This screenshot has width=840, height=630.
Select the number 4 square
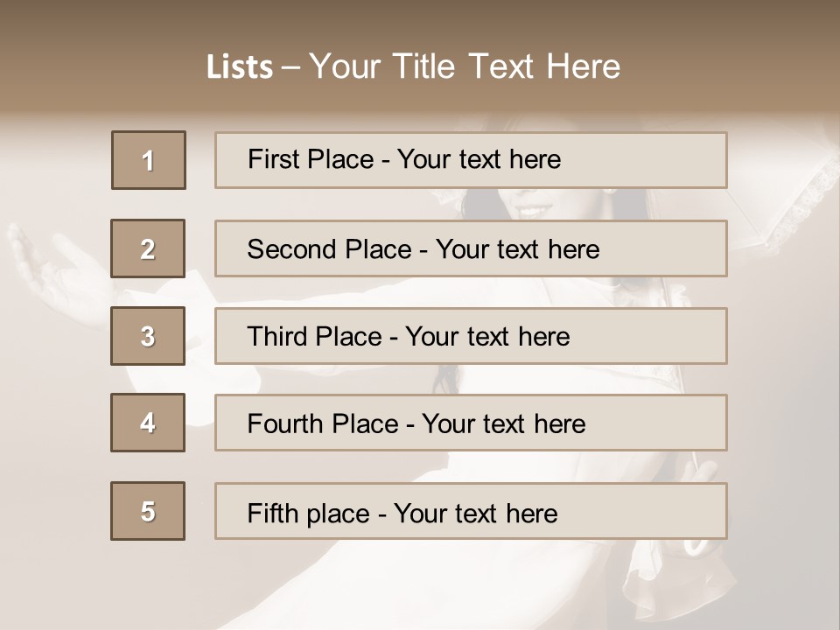tap(148, 423)
